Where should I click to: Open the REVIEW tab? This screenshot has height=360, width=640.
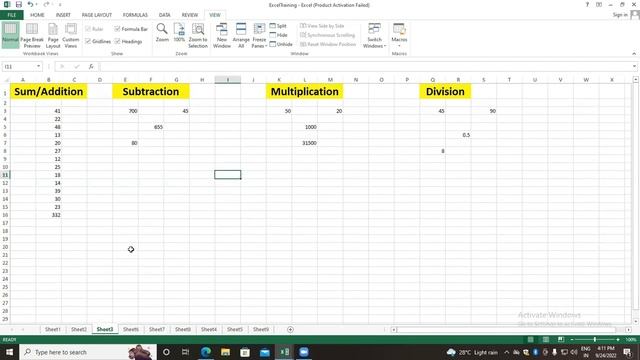pos(190,15)
